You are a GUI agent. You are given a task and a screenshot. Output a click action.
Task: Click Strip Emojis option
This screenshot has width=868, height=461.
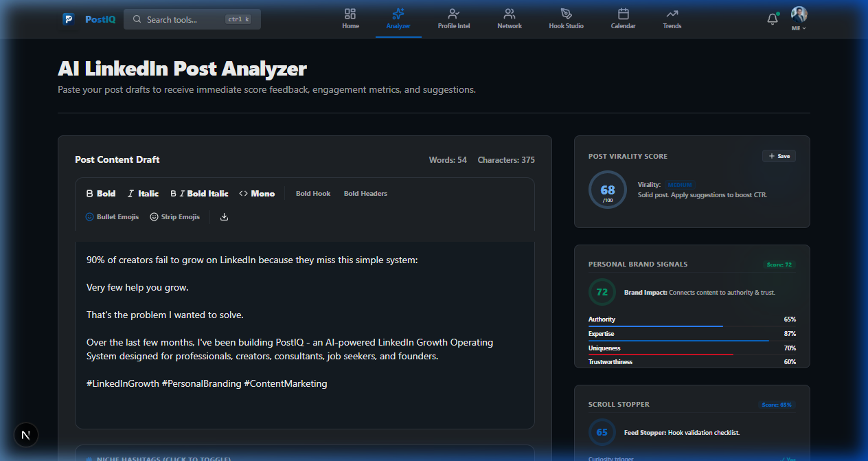click(x=175, y=216)
